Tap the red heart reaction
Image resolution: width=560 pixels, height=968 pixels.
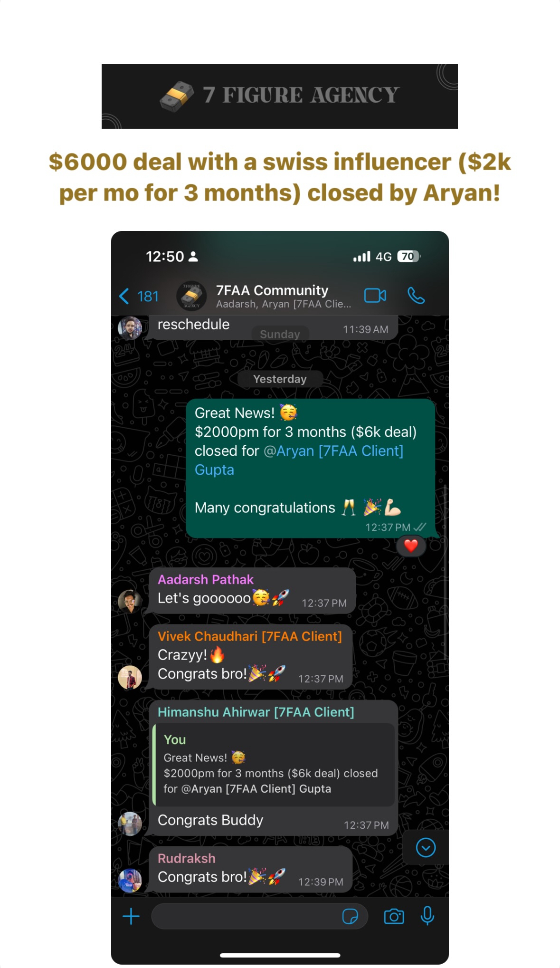411,546
